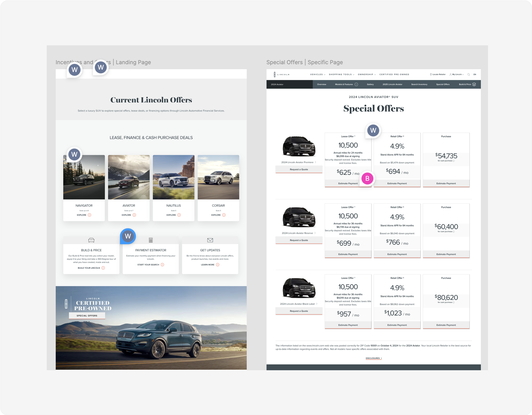532x415 pixels.
Task: Click the blue highlighted W comment marker
Action: [x=128, y=236]
